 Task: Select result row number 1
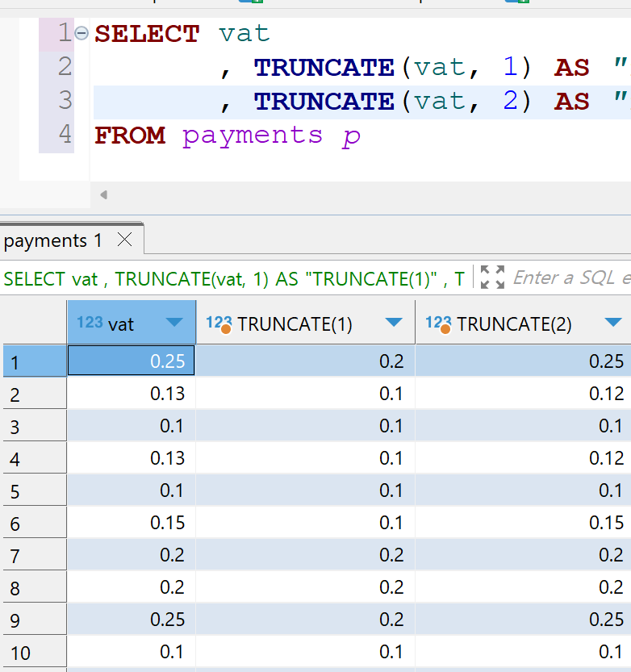click(35, 361)
